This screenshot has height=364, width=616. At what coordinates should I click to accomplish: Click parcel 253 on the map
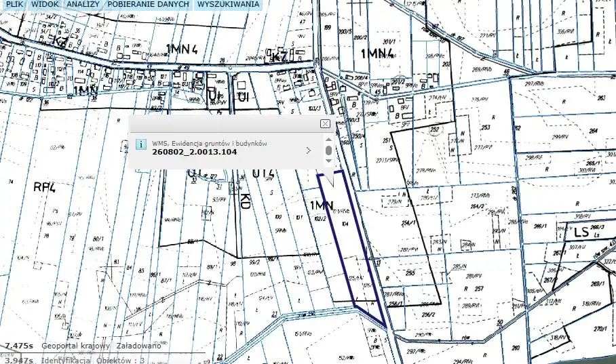point(485,127)
